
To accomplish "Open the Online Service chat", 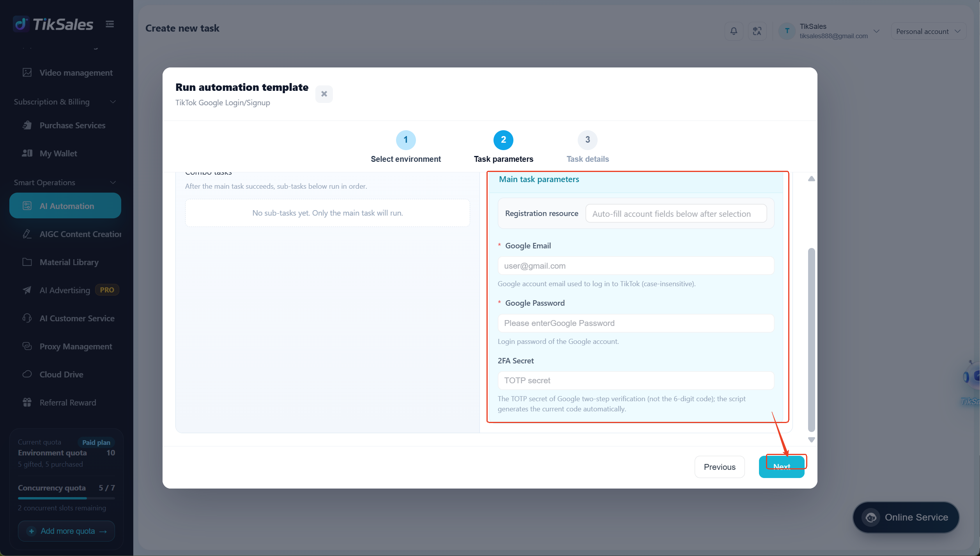I will click(906, 517).
